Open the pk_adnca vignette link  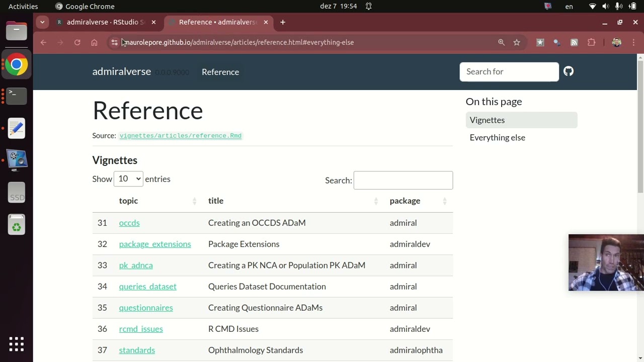click(x=136, y=265)
